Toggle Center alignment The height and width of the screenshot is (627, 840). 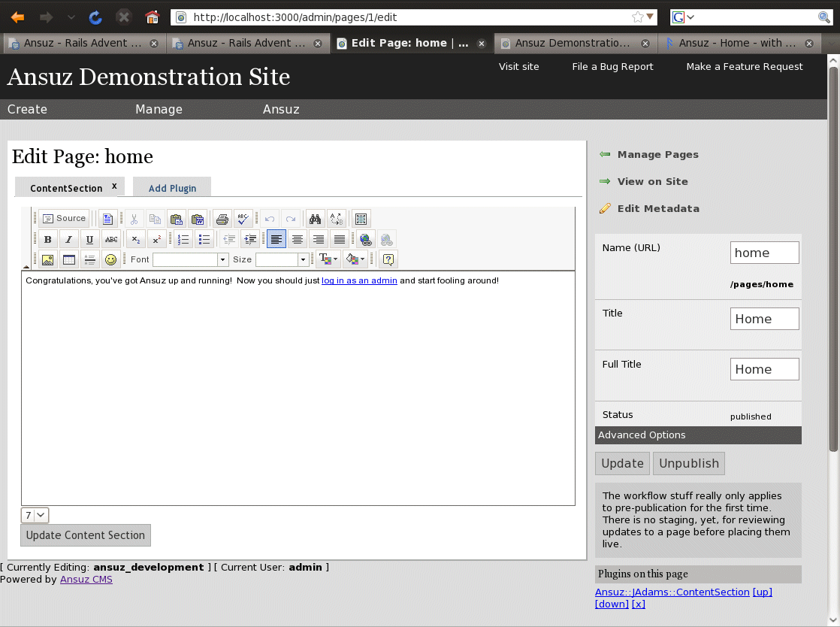pos(298,239)
